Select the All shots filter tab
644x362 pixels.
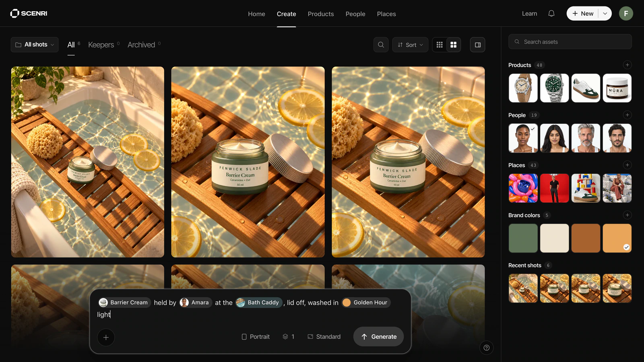pyautogui.click(x=71, y=45)
